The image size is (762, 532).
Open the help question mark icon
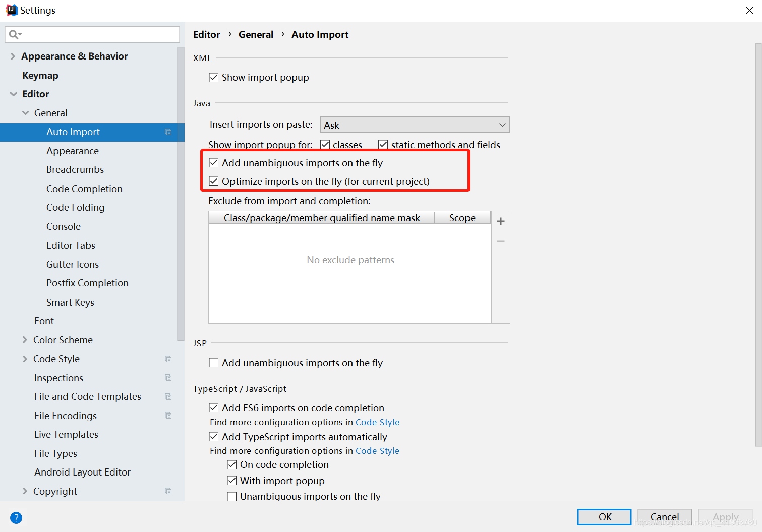pos(16,518)
